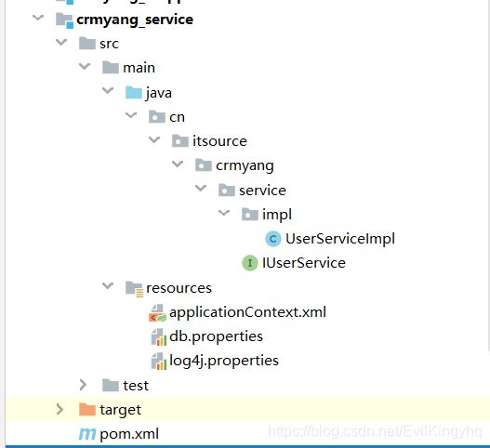
Task: Click the src folder icon
Action: [87, 43]
